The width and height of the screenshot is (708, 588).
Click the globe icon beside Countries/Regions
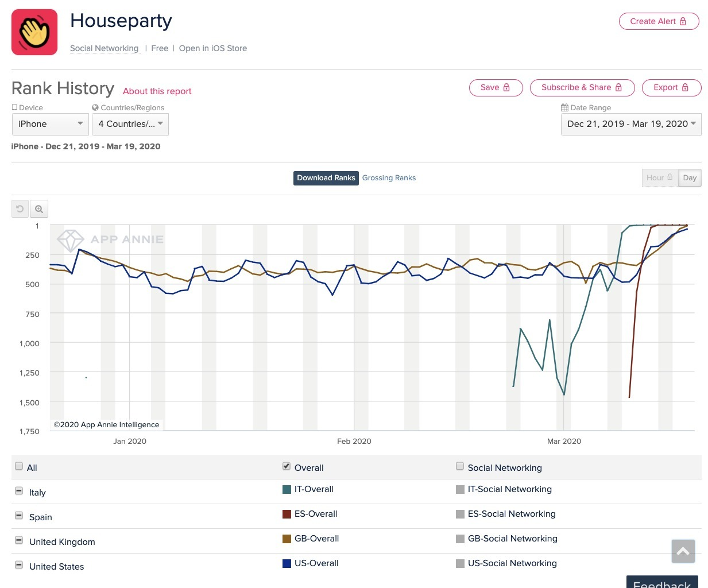(x=95, y=107)
